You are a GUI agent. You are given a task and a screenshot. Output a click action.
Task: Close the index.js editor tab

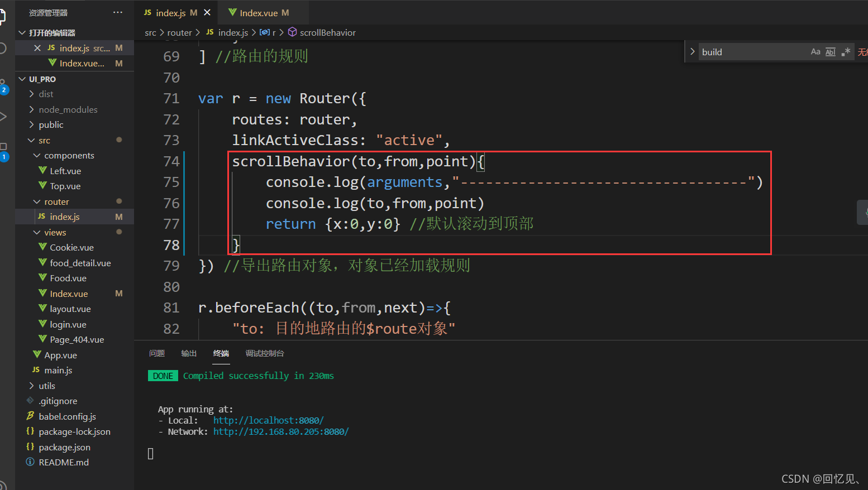click(207, 12)
